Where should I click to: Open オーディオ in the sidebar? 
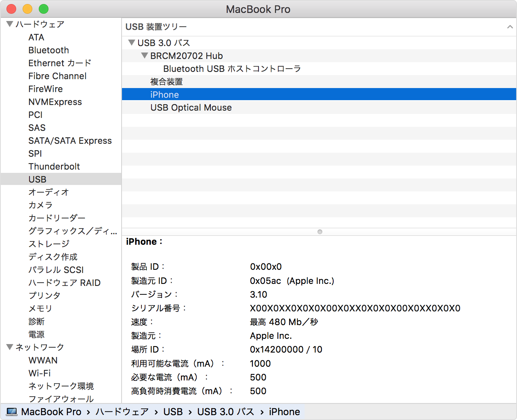click(48, 192)
